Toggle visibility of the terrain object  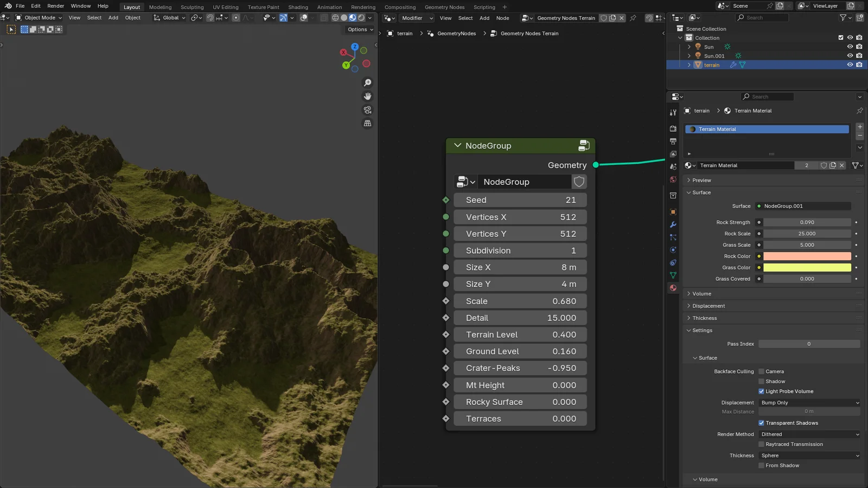850,65
